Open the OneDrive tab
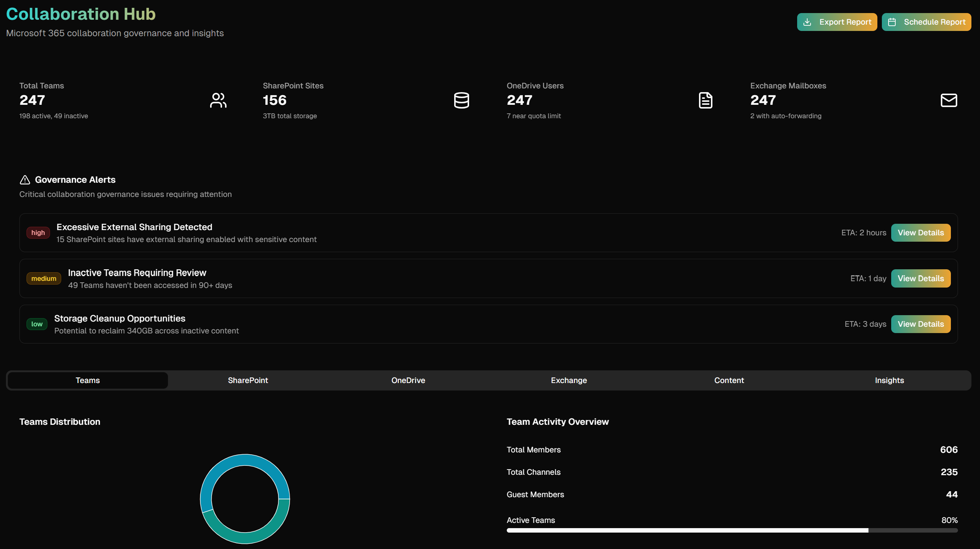Screen dimensions: 980x549 (408, 380)
